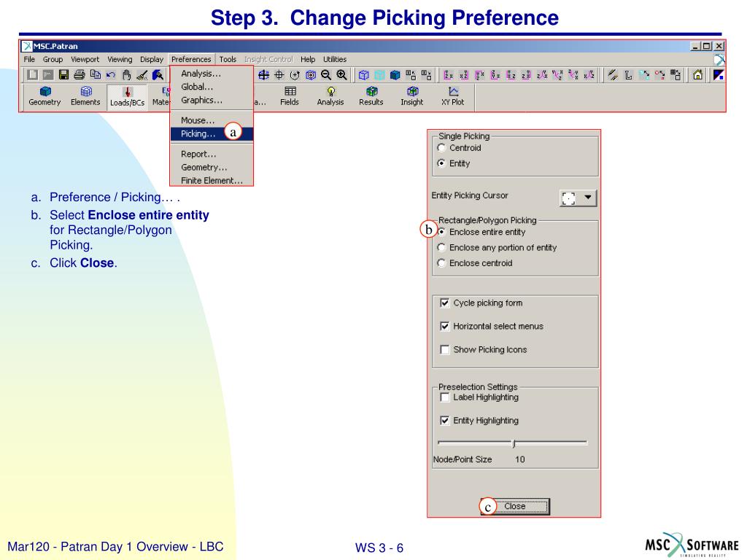Choose Finite Element... from Preferences menu
This screenshot has width=747, height=560.
tap(211, 181)
